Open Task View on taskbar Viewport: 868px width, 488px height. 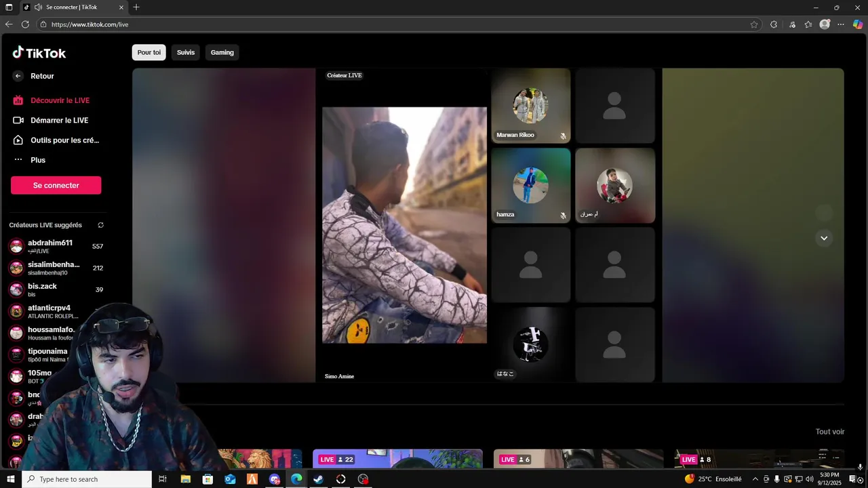pyautogui.click(x=163, y=479)
